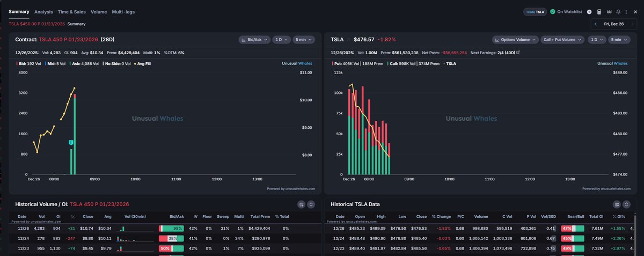Click the 47% bear/bull bar in the 12/26 row
Screen dimensions: 644x256
573,228
